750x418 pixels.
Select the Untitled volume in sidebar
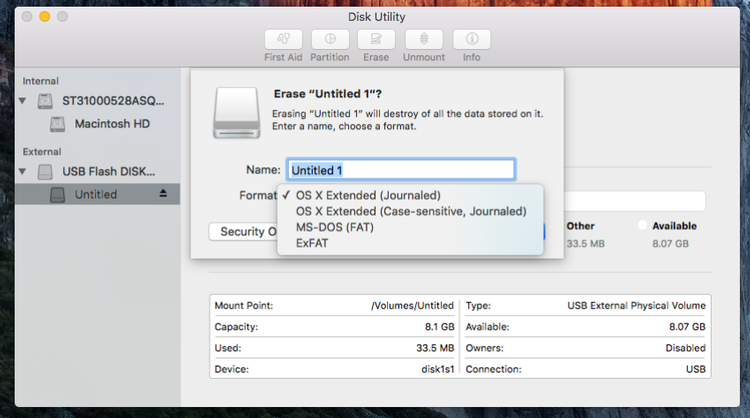(x=96, y=194)
